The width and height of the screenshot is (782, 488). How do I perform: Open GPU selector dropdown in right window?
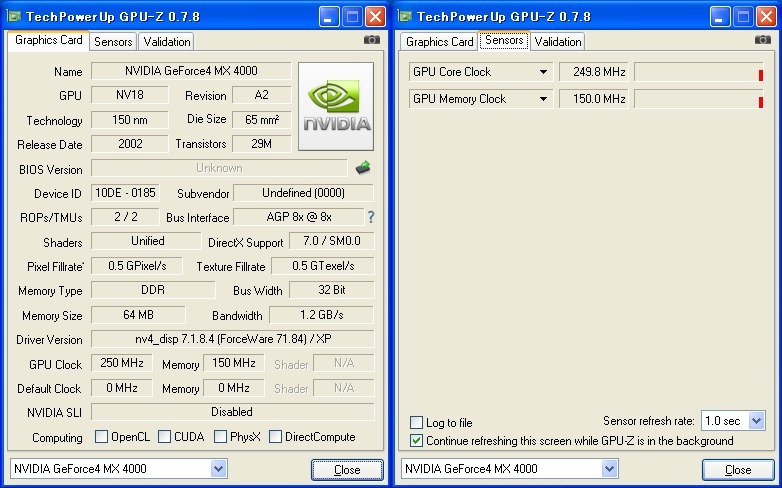click(609, 469)
